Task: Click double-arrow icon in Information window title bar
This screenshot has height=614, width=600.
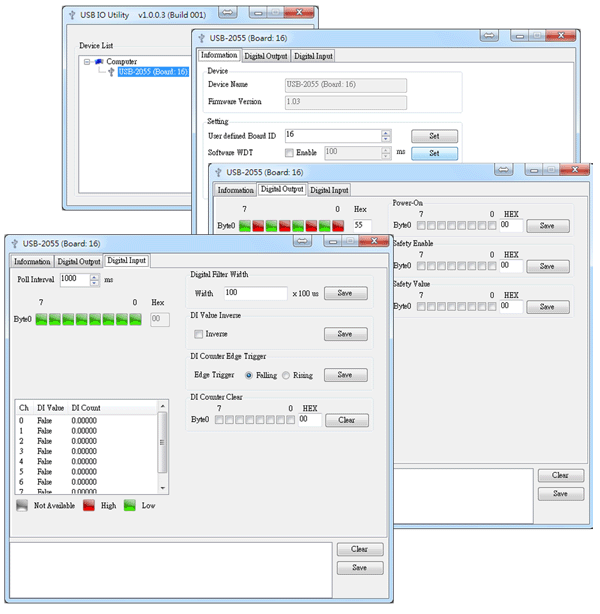Action: click(489, 36)
